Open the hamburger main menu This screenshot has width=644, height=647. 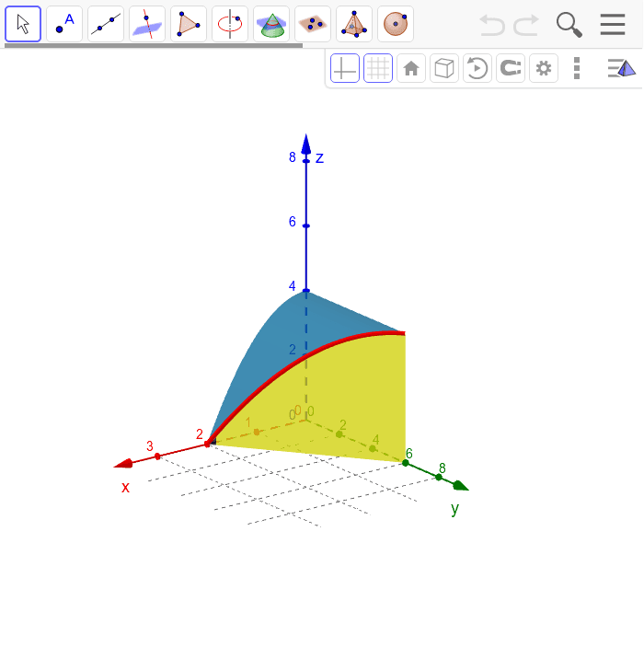613,25
